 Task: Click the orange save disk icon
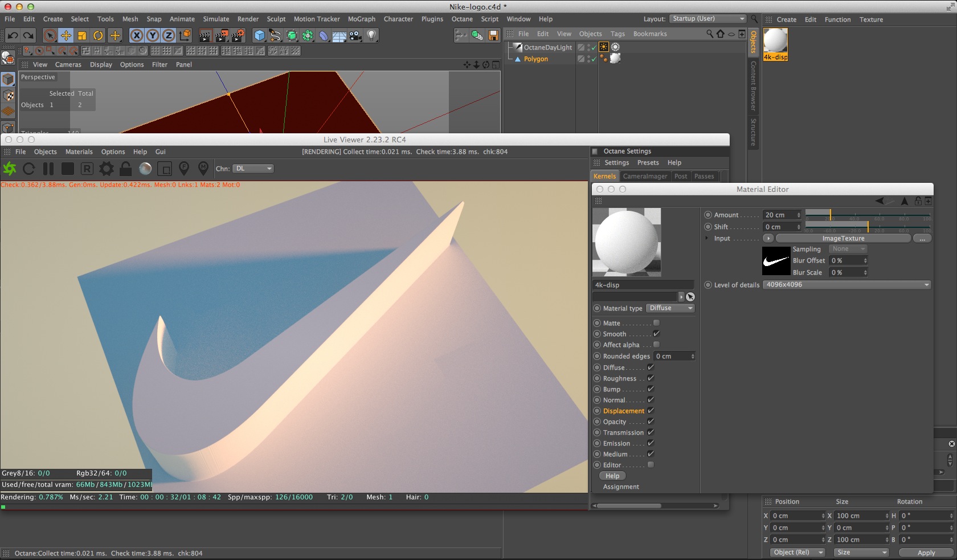click(493, 35)
